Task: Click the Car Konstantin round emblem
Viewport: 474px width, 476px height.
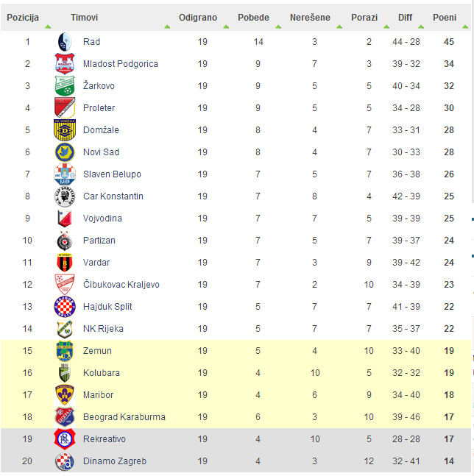Action: pos(65,196)
